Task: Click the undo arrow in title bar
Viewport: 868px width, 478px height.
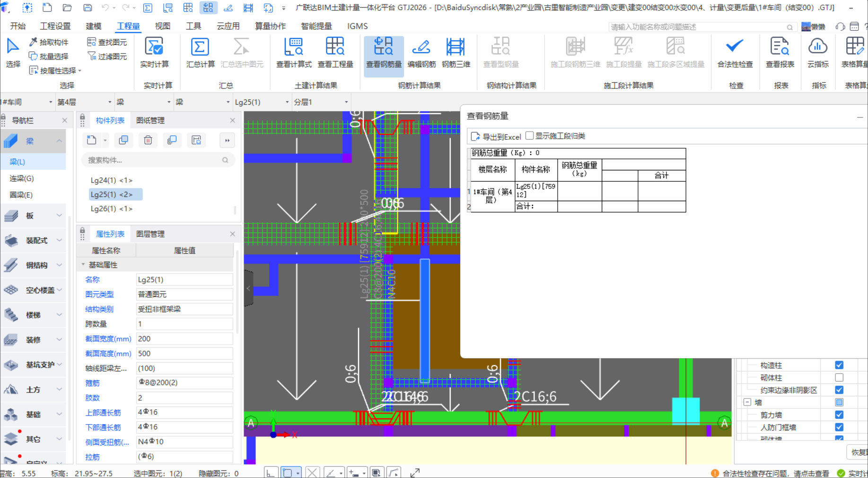Action: pos(105,8)
